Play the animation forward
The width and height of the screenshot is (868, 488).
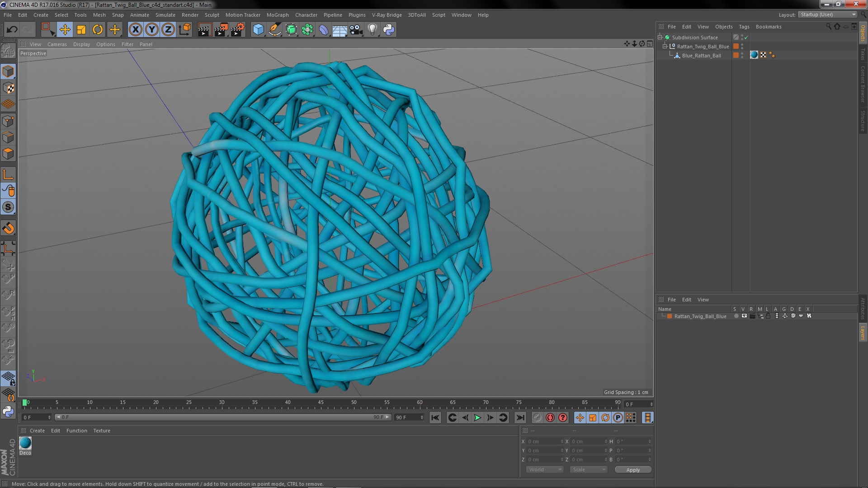tap(477, 418)
